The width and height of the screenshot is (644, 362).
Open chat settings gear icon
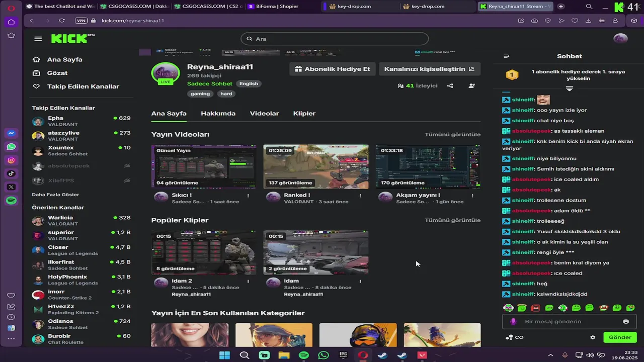(593, 337)
